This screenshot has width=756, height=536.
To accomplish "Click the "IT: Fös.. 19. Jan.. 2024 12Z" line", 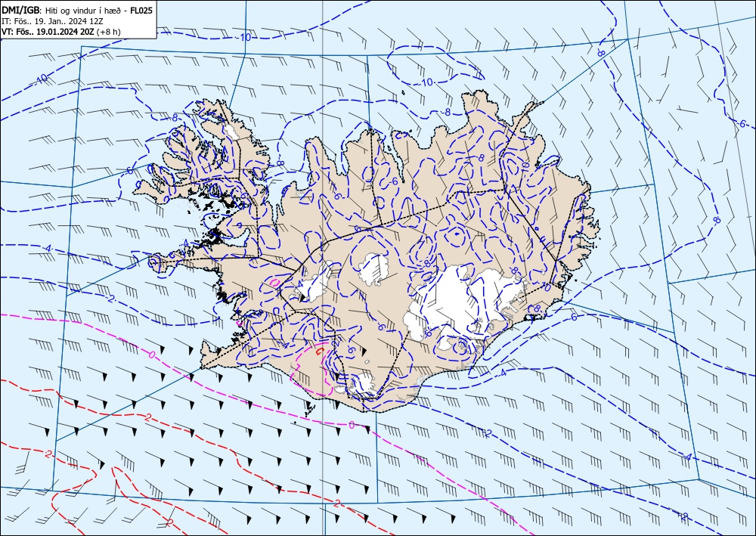I will point(52,21).
